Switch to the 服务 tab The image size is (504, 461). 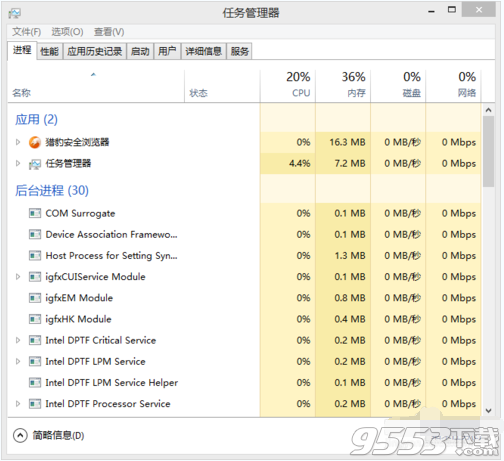pos(239,51)
